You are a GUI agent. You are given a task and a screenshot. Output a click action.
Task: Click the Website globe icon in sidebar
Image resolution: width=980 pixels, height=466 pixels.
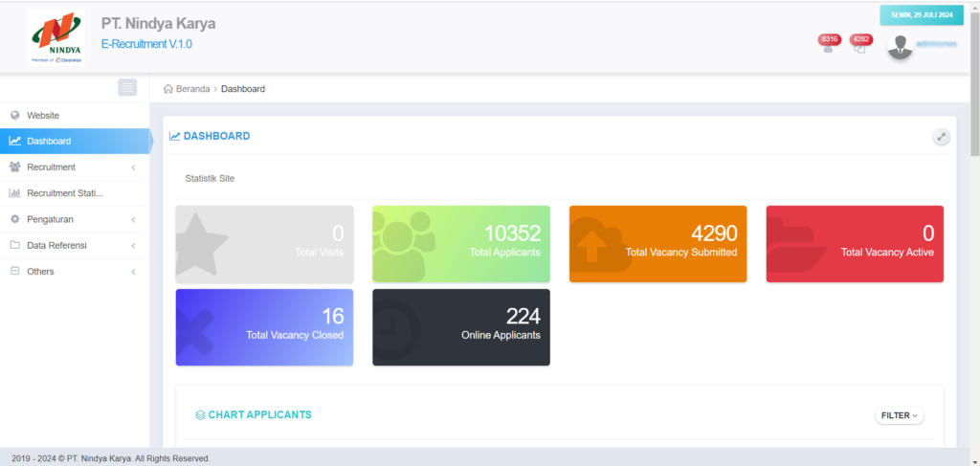coord(14,115)
